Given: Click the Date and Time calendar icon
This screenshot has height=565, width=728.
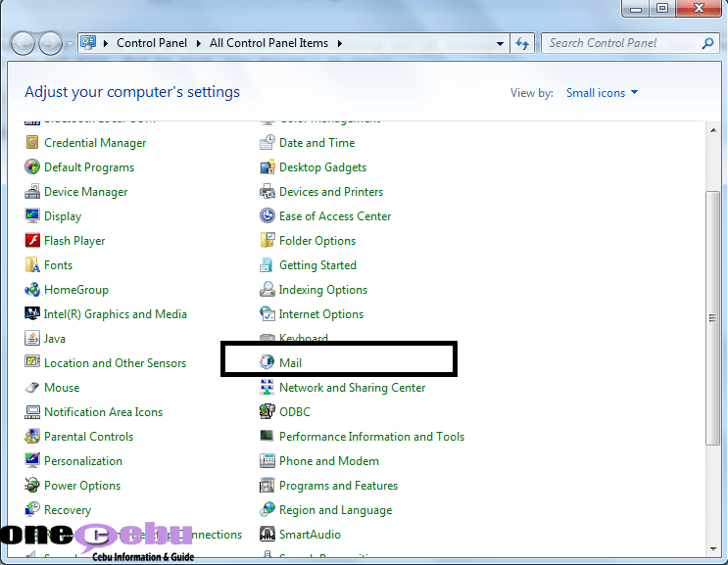Looking at the screenshot, I should [x=267, y=142].
